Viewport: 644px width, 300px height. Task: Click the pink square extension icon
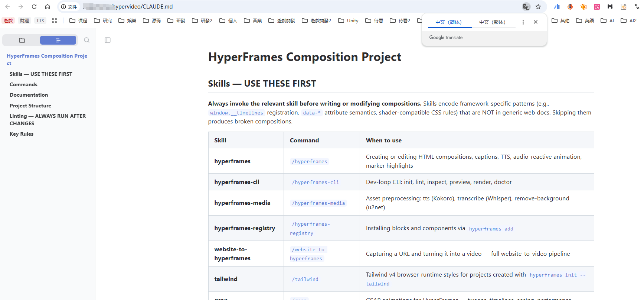[x=597, y=7]
